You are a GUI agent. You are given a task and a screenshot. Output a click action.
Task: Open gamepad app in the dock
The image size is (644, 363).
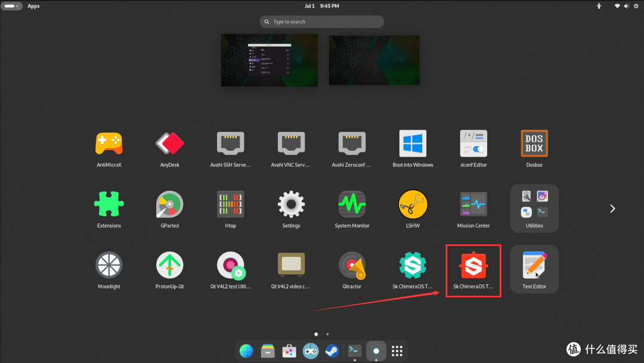(x=311, y=351)
